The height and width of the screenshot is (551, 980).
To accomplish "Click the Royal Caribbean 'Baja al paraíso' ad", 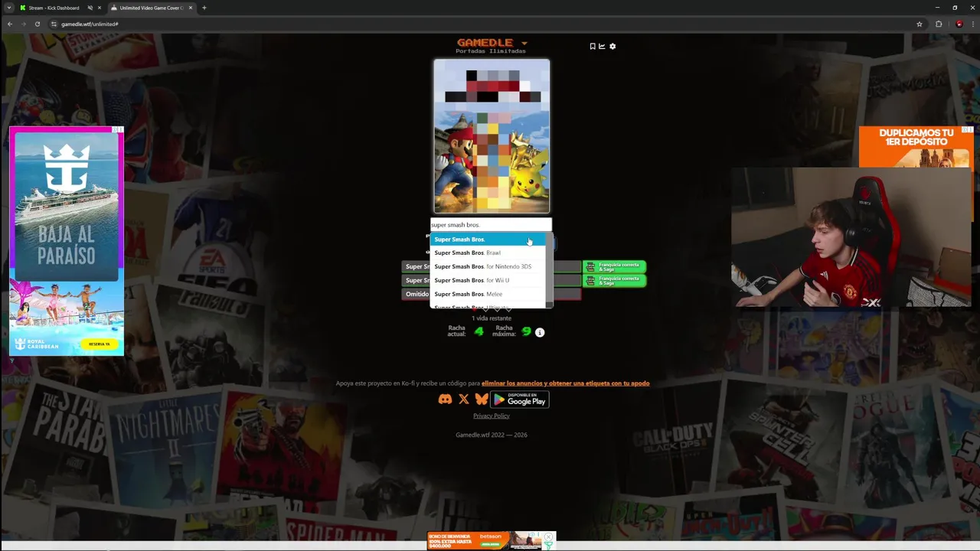I will (x=67, y=241).
